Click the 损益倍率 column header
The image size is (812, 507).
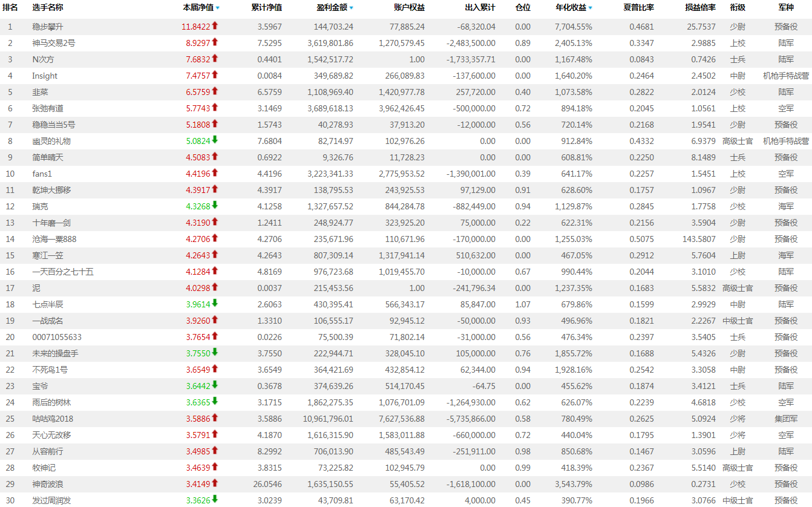(700, 8)
